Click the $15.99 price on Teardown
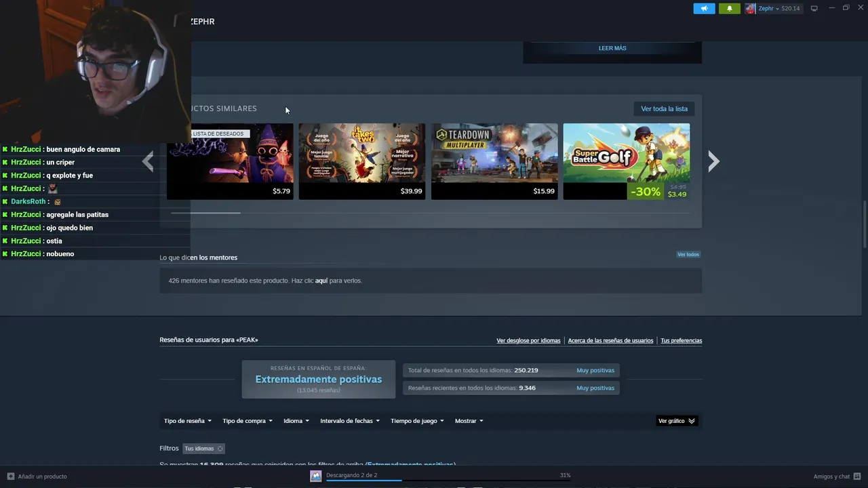 (544, 191)
